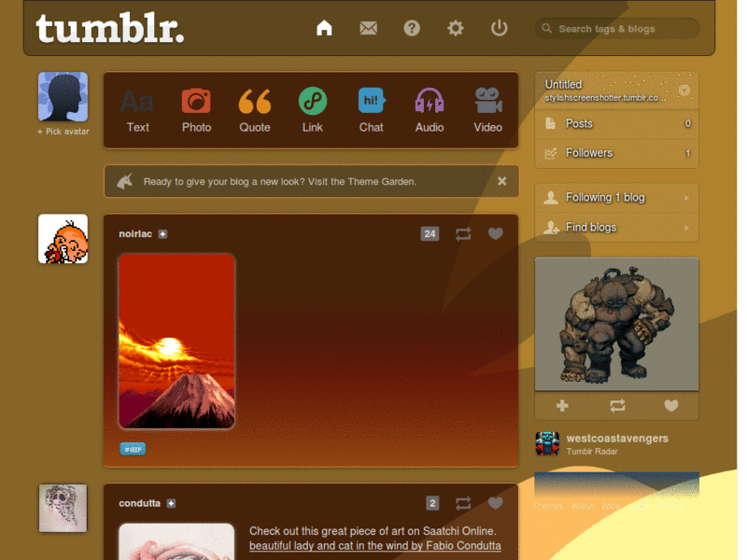View Followers in the sidebar

point(617,153)
